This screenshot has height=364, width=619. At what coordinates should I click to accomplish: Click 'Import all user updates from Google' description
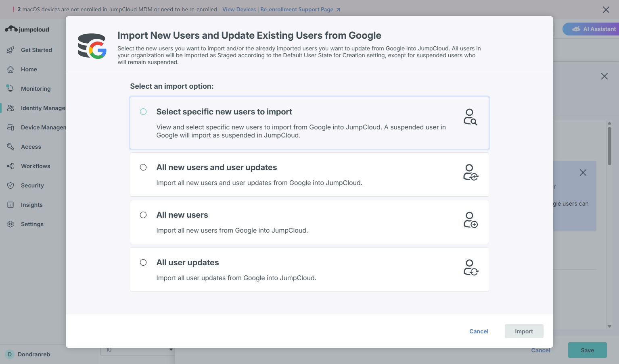(x=236, y=278)
